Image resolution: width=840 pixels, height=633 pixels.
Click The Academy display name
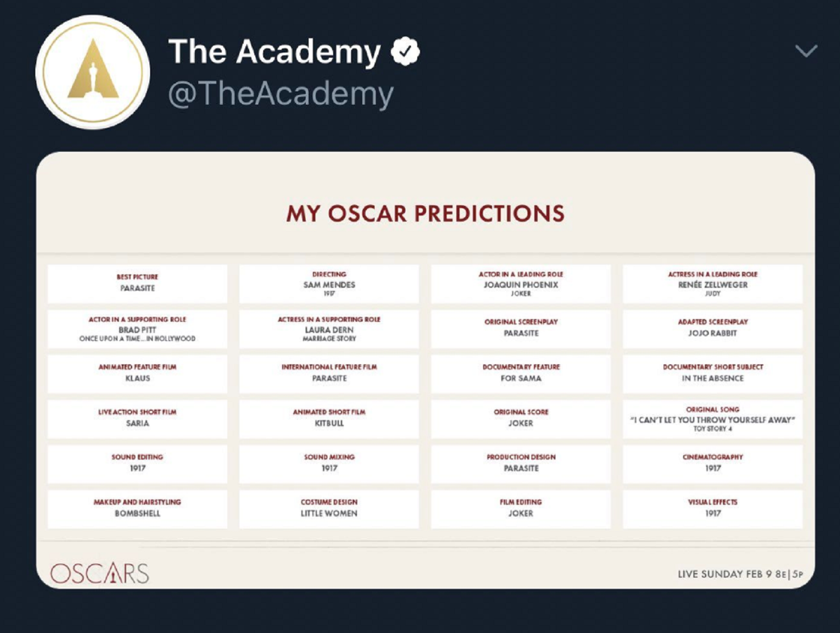[x=274, y=52]
